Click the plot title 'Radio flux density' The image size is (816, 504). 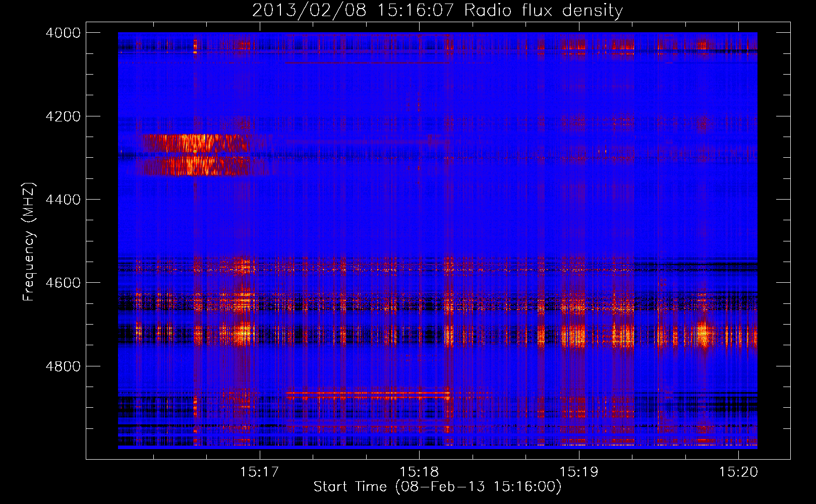click(x=544, y=10)
